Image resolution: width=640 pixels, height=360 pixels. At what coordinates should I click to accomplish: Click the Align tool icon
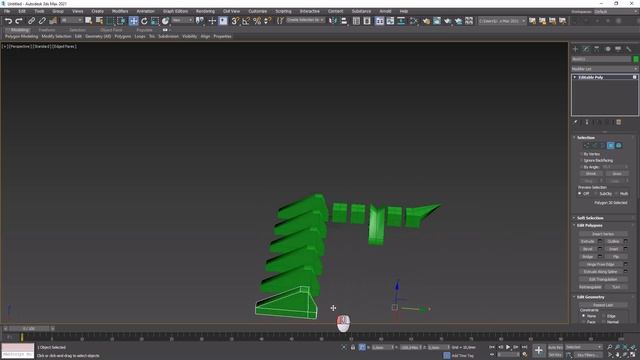pyautogui.click(x=344, y=20)
